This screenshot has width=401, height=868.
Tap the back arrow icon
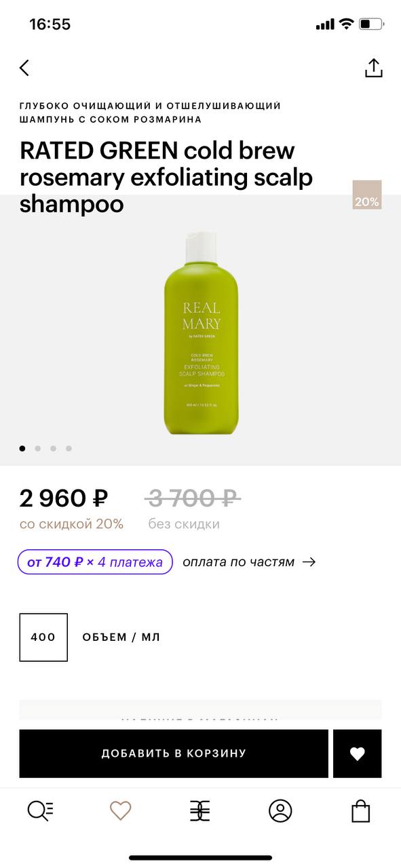(24, 68)
